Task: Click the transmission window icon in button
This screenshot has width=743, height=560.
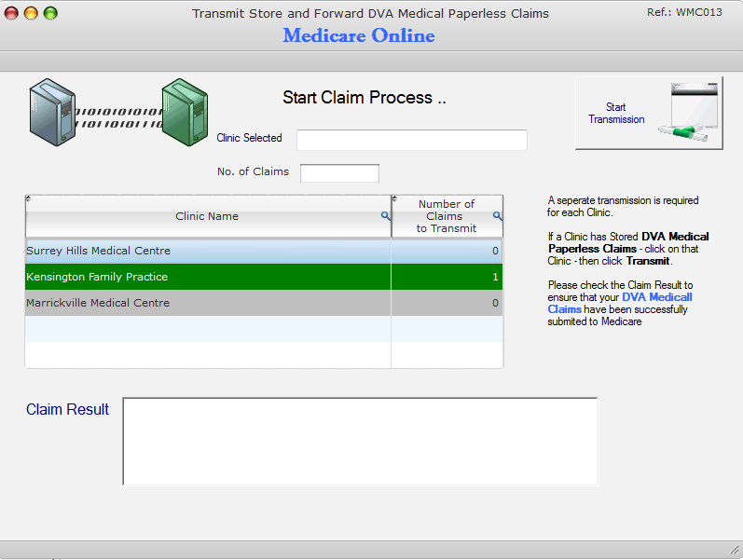Action: pos(688,112)
